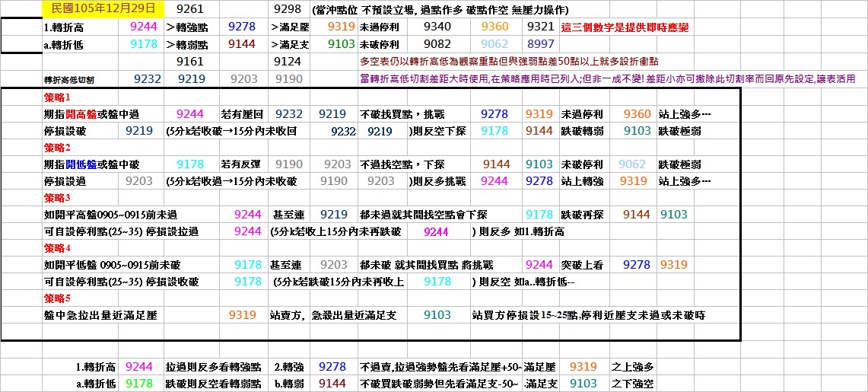Viewport: 868px width, 392px height.
Task: Click the summary text 拉過則反多看轉強點
Action: (213, 367)
